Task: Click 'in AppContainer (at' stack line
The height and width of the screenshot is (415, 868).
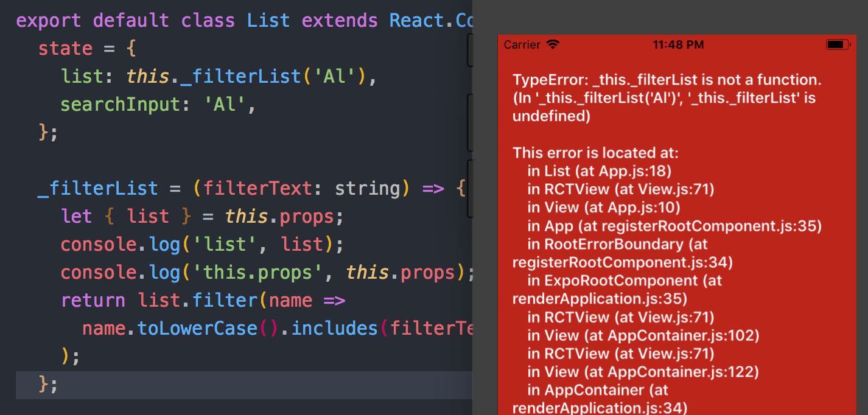Action: pyautogui.click(x=598, y=390)
